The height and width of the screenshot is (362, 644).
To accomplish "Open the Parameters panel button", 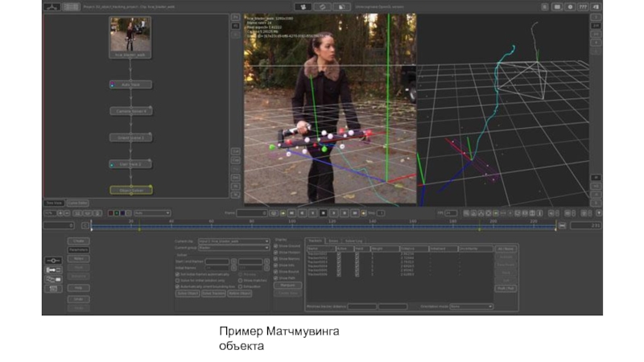I will (x=78, y=250).
